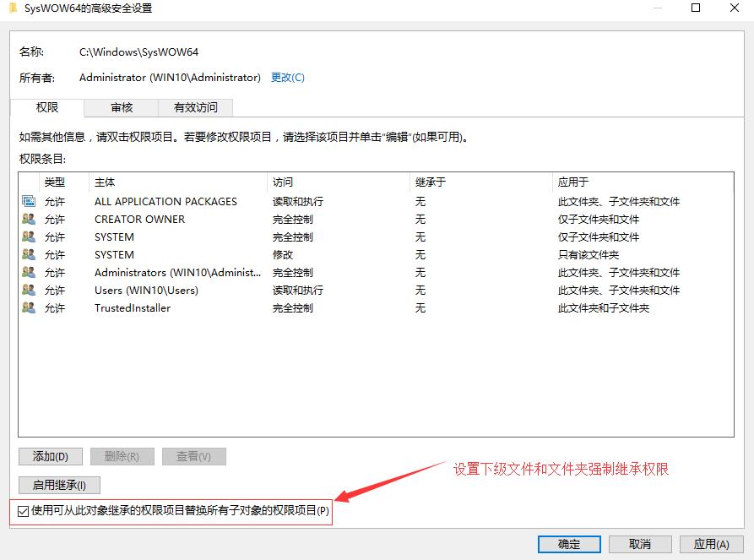This screenshot has height=560, width=754.
Task: Click the SYSTEM modify permission entry icon
Action: click(28, 254)
